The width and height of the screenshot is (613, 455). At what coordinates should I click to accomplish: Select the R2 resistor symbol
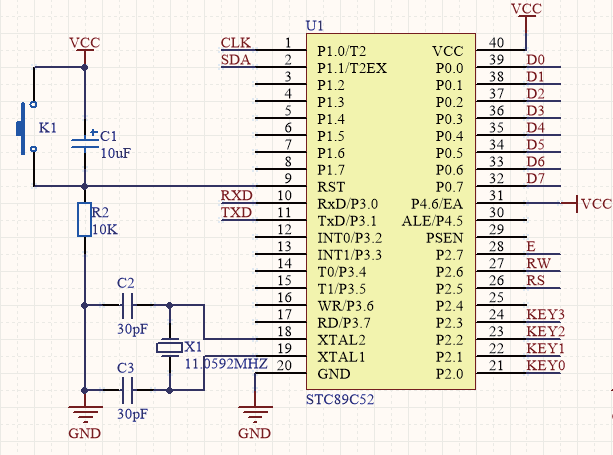(84, 220)
